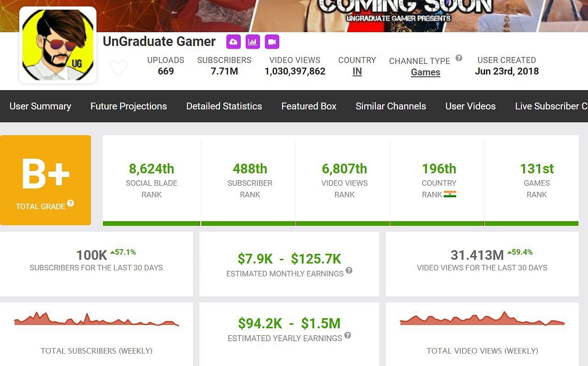Click the 7.71M subscribers value

(224, 71)
